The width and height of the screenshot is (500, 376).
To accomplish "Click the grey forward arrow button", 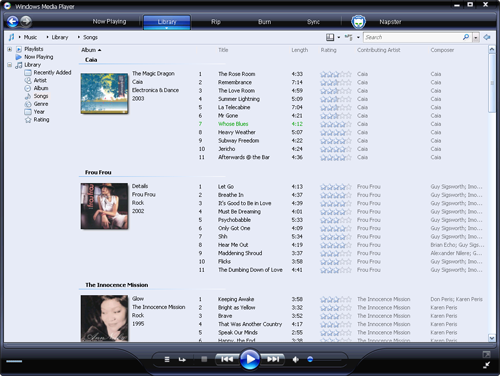I will point(26,22).
